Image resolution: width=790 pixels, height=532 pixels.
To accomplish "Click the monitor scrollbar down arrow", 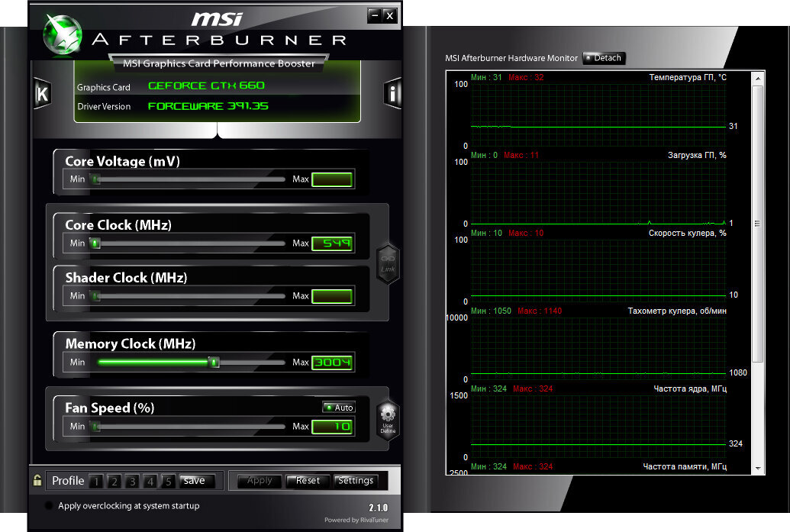I will pyautogui.click(x=758, y=469).
